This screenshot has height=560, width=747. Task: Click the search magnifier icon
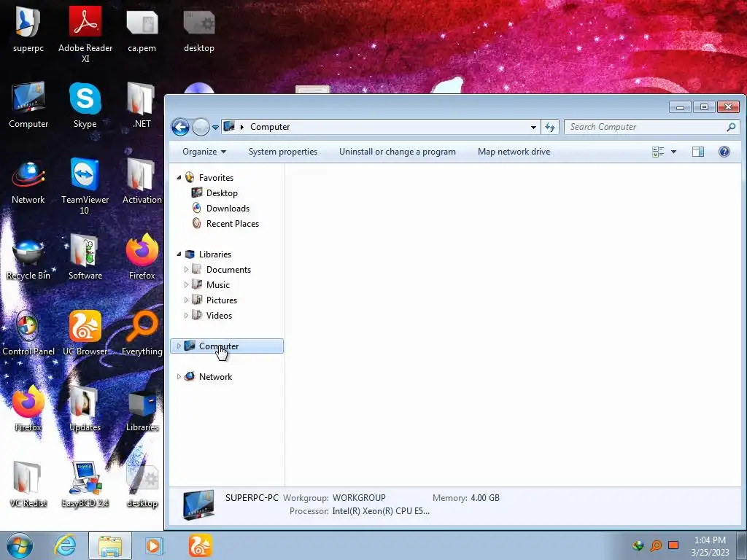(731, 127)
